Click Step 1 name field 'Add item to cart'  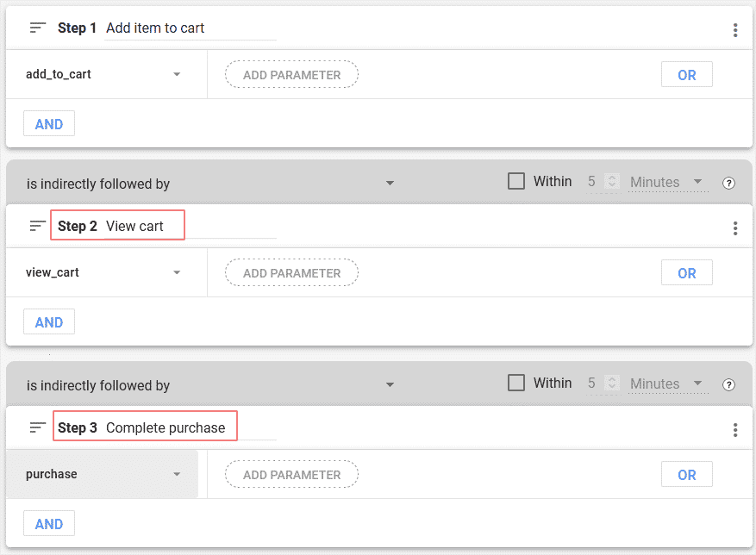pyautogui.click(x=190, y=28)
